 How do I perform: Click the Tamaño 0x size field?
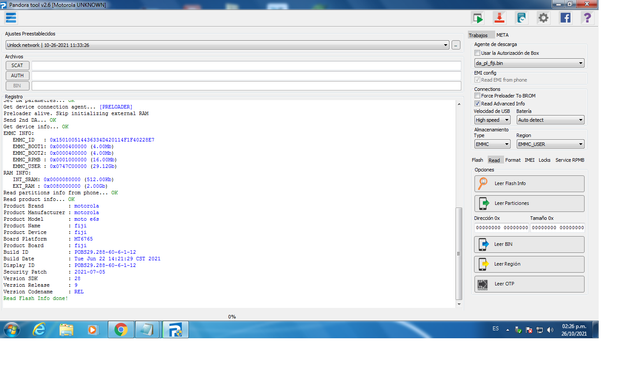click(x=558, y=228)
